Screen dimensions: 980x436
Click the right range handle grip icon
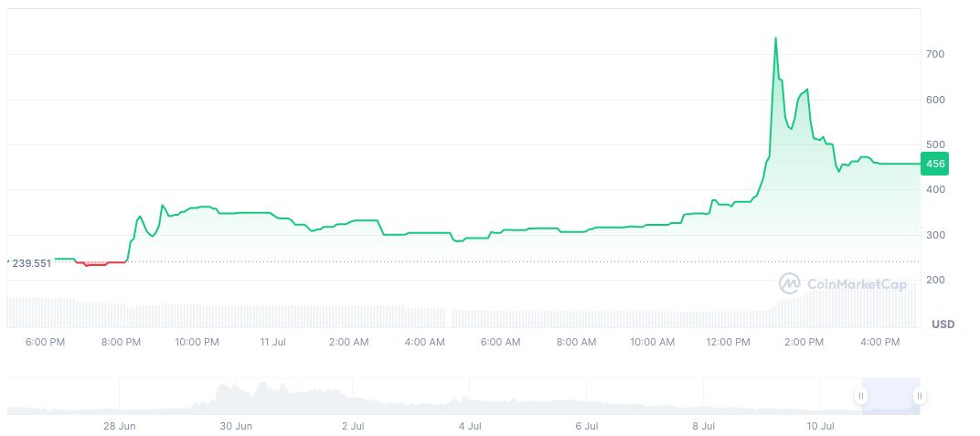click(919, 396)
